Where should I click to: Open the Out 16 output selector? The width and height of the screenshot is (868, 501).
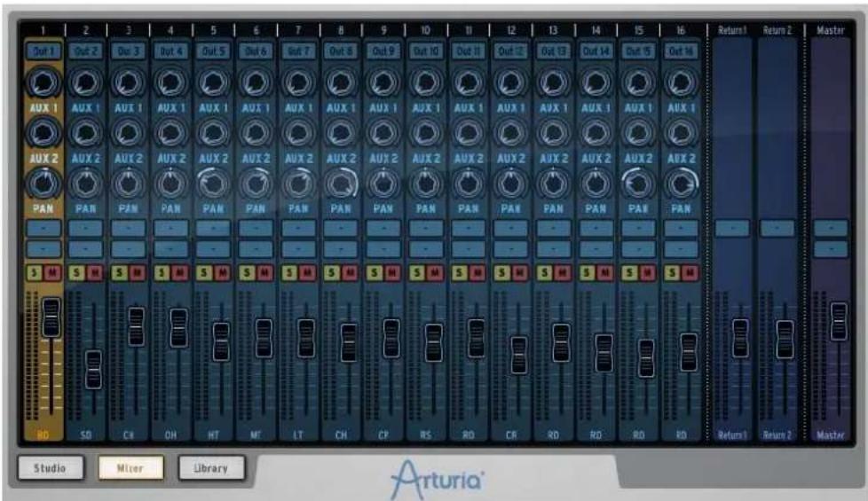[681, 51]
